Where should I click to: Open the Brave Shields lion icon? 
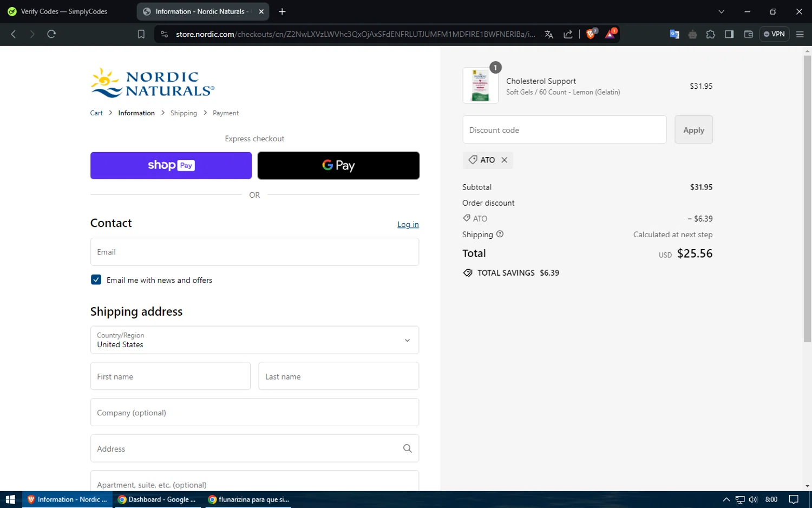[x=591, y=34]
